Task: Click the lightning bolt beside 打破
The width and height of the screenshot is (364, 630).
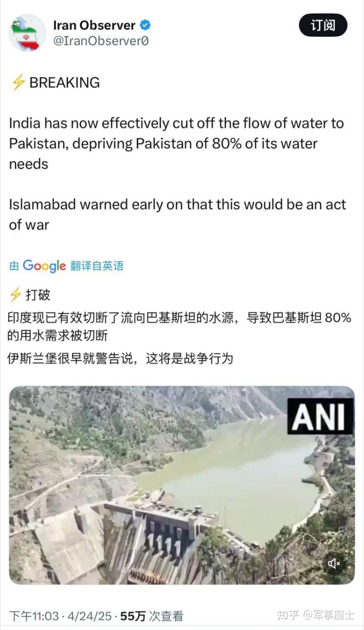Action: pos(15,295)
